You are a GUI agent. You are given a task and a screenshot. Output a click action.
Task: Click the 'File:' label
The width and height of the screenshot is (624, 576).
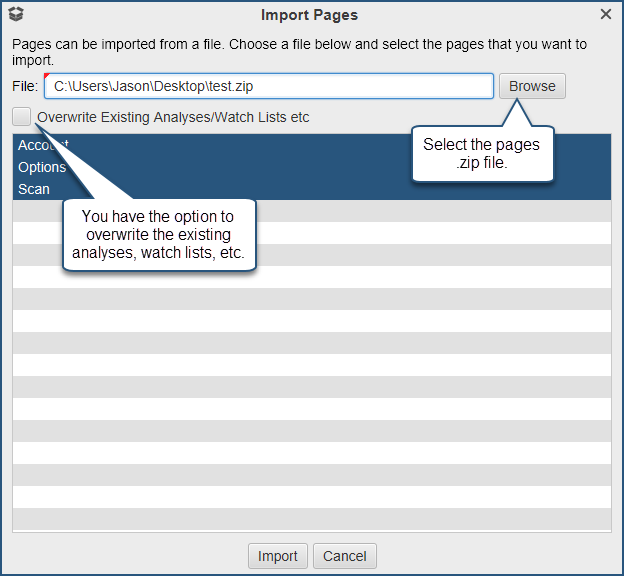tap(25, 86)
